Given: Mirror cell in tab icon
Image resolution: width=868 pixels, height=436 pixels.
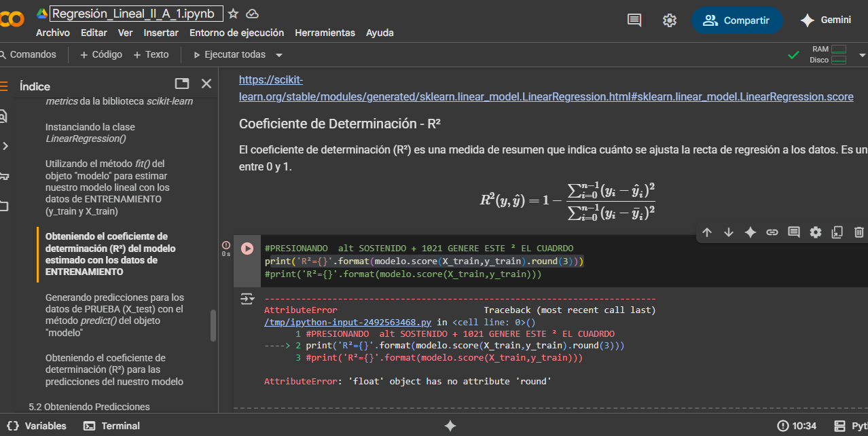Looking at the screenshot, I should [837, 232].
